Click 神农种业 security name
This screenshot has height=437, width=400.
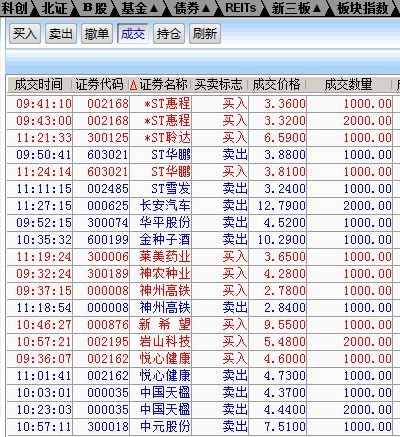tap(165, 274)
